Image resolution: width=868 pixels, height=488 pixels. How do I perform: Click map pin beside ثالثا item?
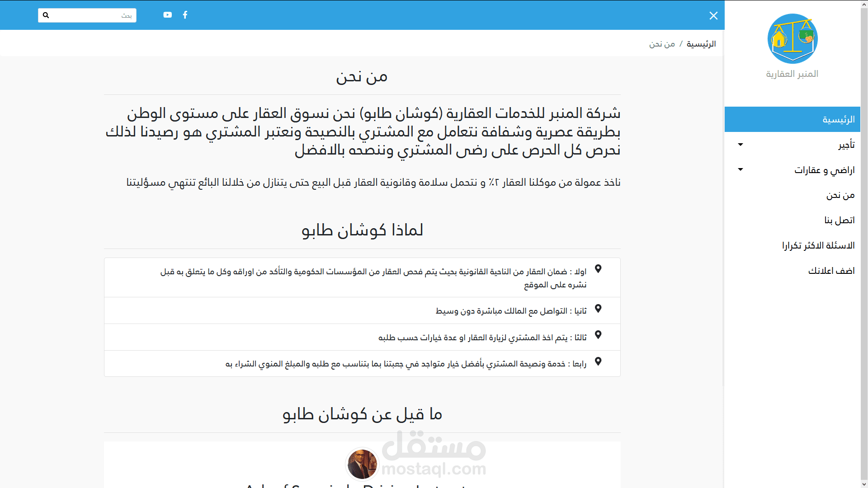[x=598, y=335]
